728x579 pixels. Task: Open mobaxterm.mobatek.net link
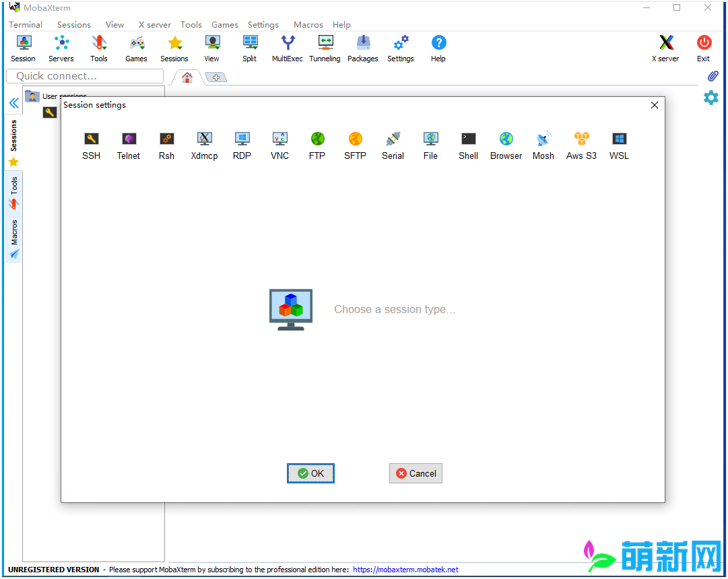[405, 570]
